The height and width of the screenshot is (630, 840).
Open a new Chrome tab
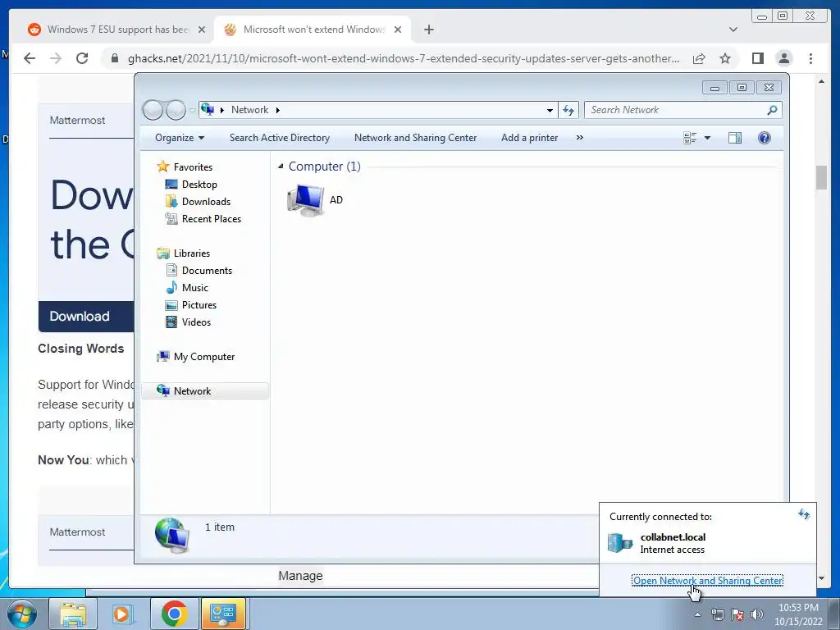tap(428, 30)
